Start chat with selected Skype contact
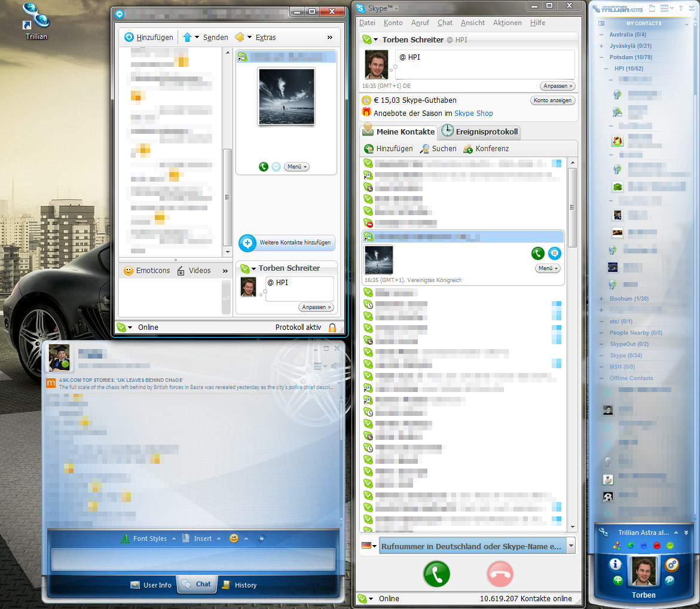 555,253
